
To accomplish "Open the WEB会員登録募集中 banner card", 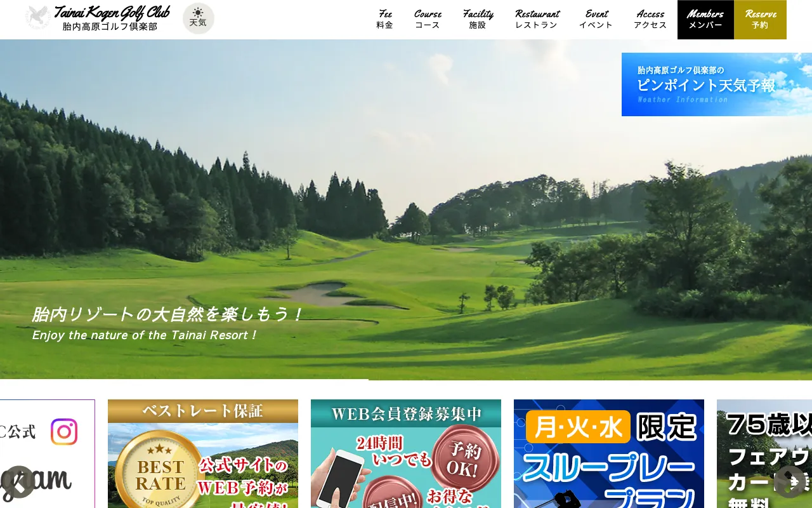I will point(406,454).
